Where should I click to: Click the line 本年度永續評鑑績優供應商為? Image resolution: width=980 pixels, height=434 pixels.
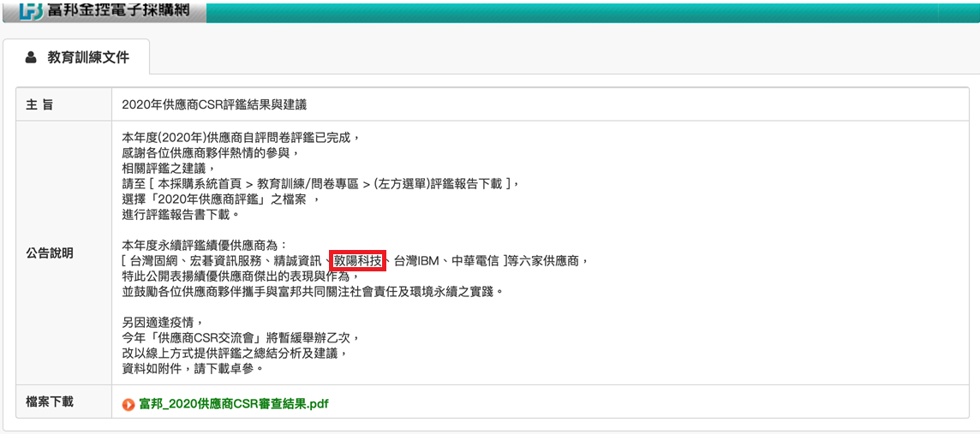click(205, 244)
